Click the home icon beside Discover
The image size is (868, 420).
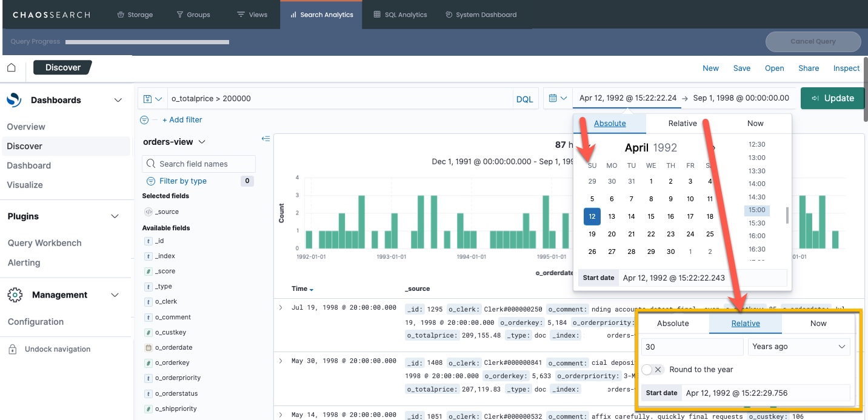12,68
